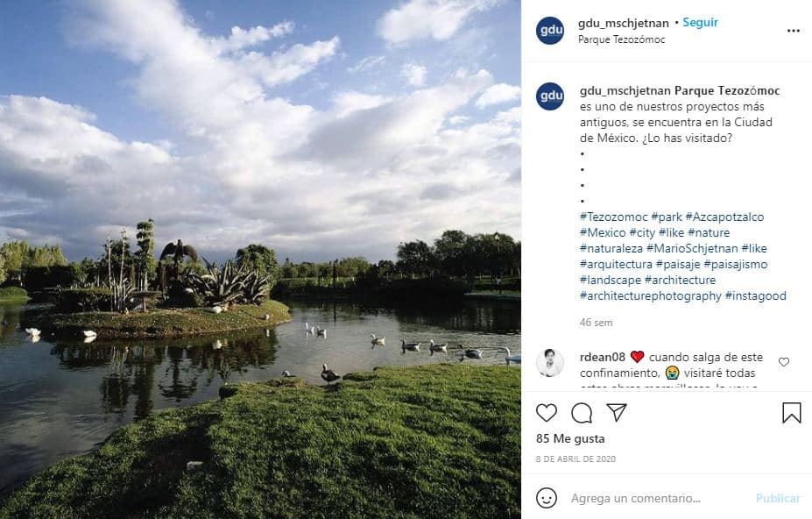
Task: Open the three-dot more options menu
Action: (x=794, y=31)
